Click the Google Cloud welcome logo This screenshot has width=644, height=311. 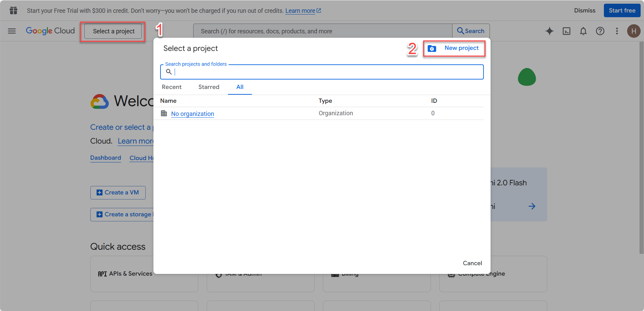[x=99, y=101]
